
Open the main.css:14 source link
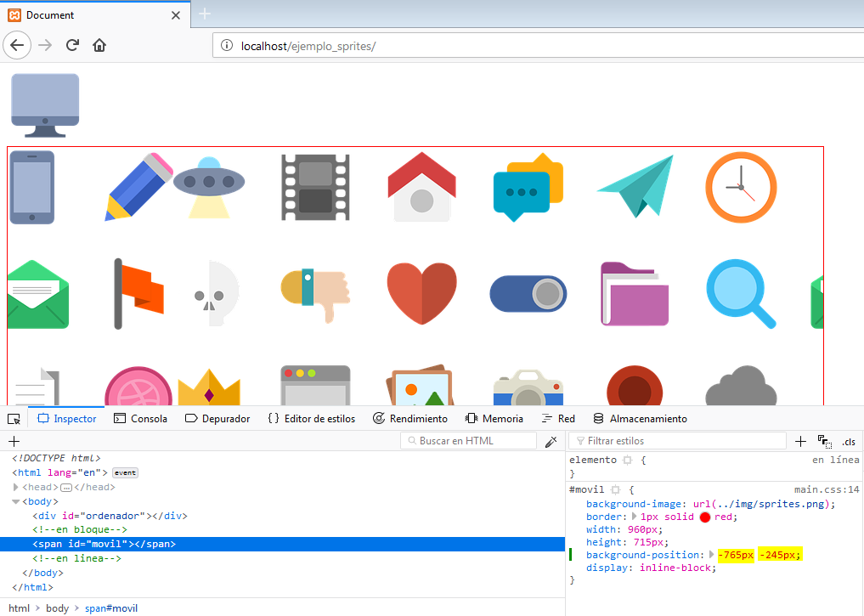pyautogui.click(x=827, y=490)
